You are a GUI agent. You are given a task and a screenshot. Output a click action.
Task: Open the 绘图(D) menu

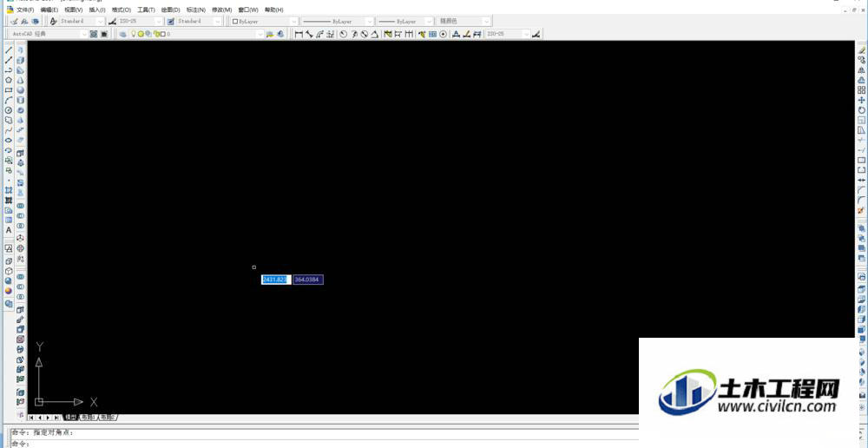pos(170,10)
